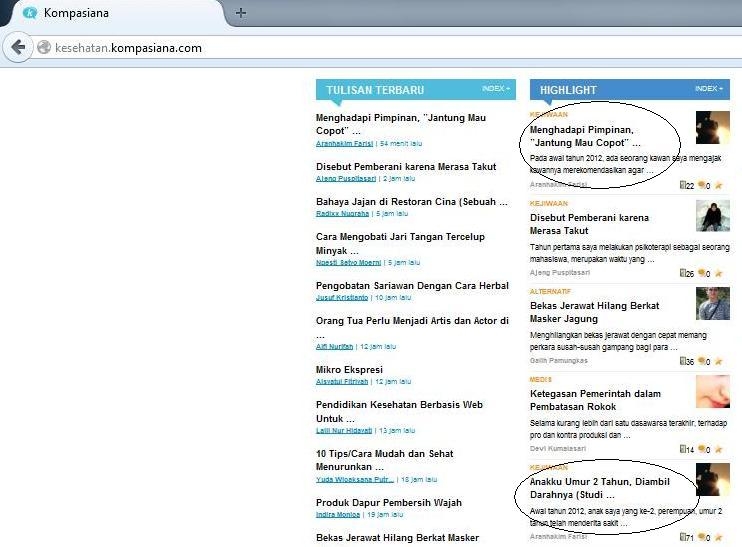Open article 'Cara Mengobati Jari Tangan Tercelup Minyak'
Image resolution: width=742 pixels, height=547 pixels.
(x=400, y=243)
